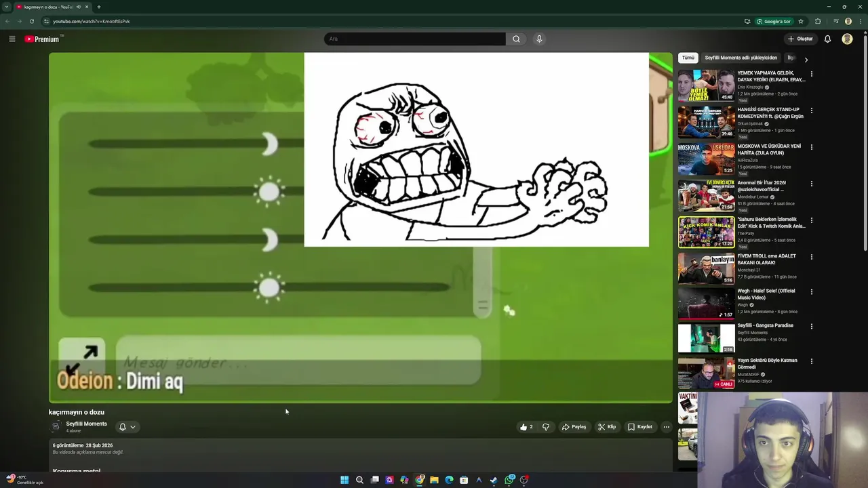868x488 pixels.
Task: Open File Explorer from taskbar
Action: (x=434, y=480)
